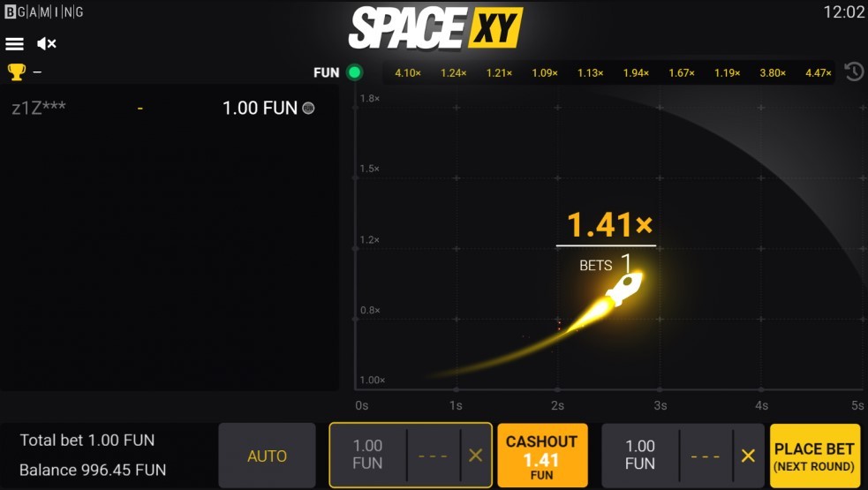Click the AUTO button

(x=267, y=456)
